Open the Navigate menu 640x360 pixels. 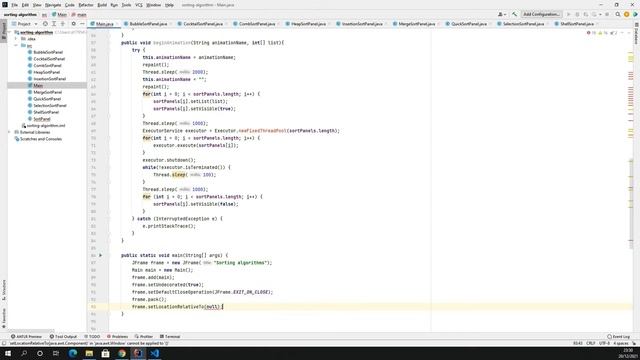53,5
